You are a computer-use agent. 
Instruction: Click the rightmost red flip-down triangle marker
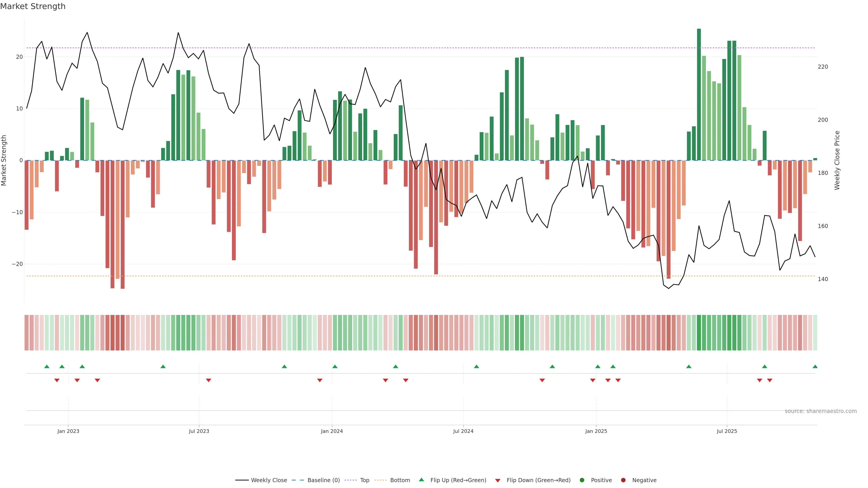click(x=770, y=380)
